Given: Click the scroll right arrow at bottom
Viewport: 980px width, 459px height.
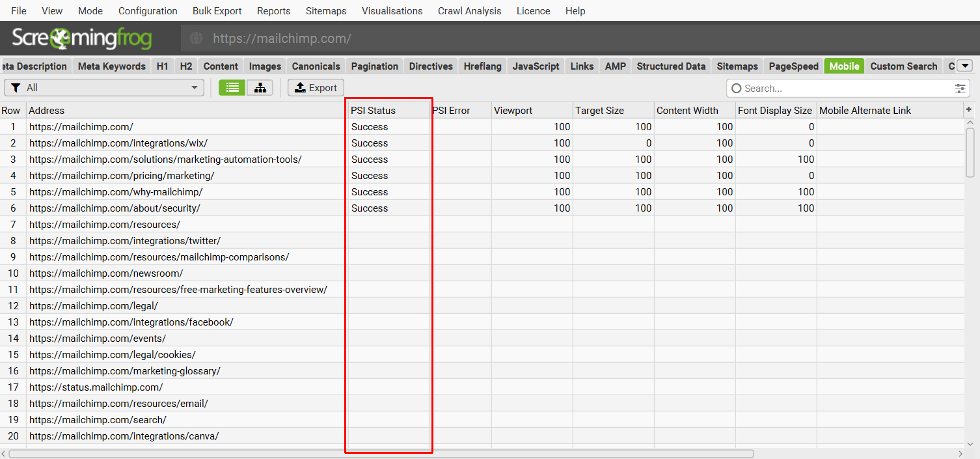Looking at the screenshot, I should (960, 453).
